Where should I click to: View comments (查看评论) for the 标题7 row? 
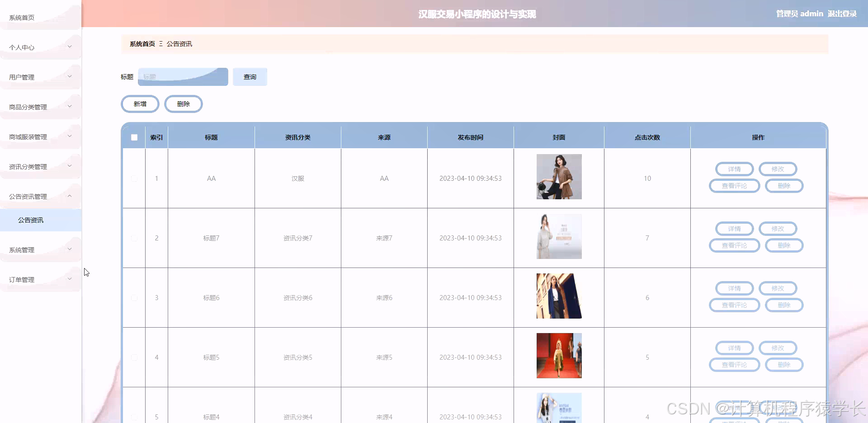[x=735, y=245]
